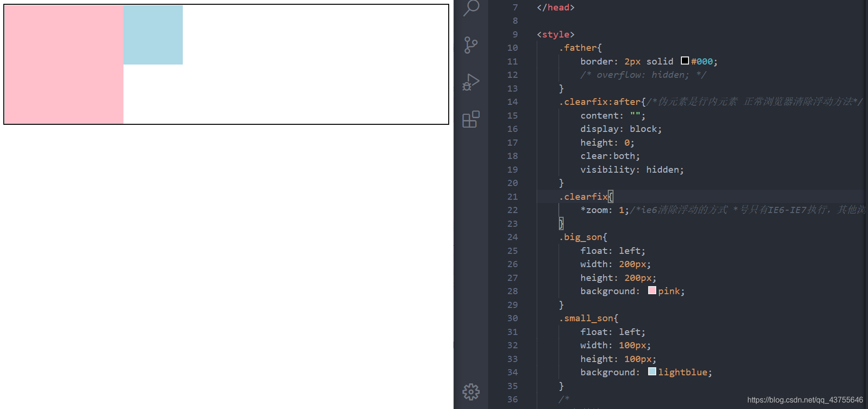Click the 'float: left' on line 25
This screenshot has height=409, width=868.
613,251
